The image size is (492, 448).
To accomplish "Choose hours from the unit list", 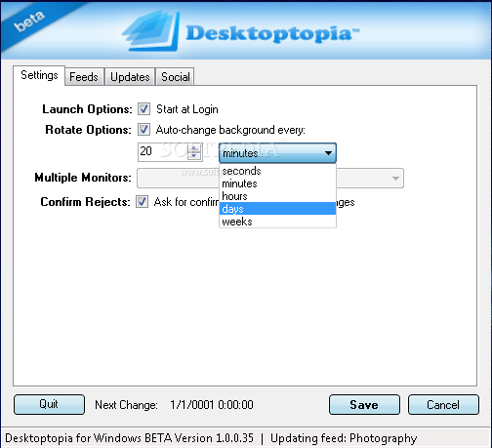I will [x=277, y=196].
